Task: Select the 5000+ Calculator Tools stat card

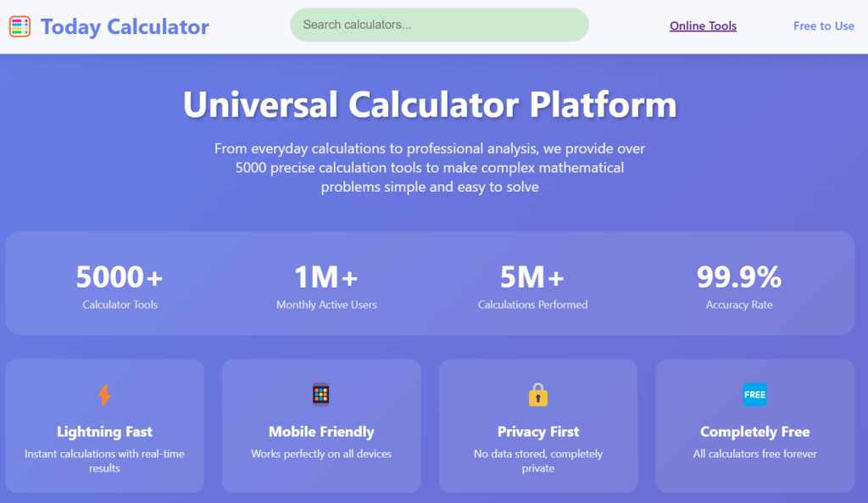Action: click(120, 283)
